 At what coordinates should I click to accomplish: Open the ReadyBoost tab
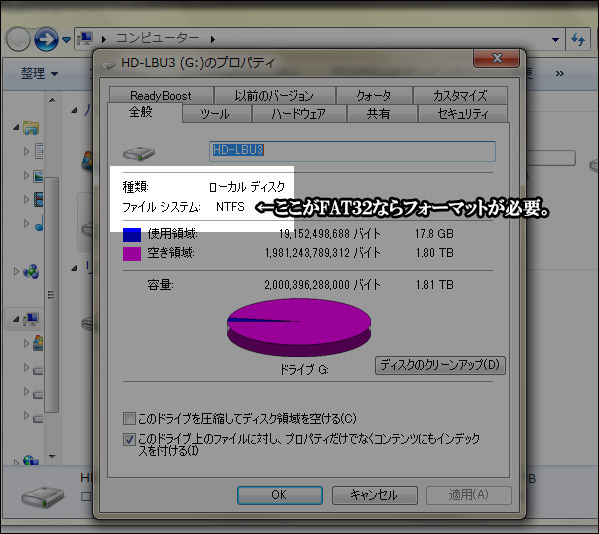pos(161,95)
